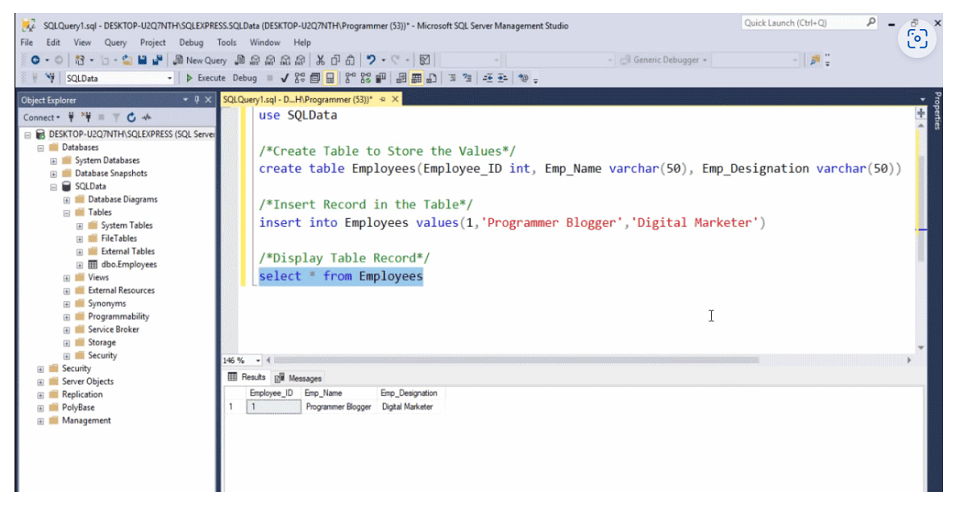Click Decrease Indent icon
Viewport: 960px width, 508px height.
(x=487, y=78)
